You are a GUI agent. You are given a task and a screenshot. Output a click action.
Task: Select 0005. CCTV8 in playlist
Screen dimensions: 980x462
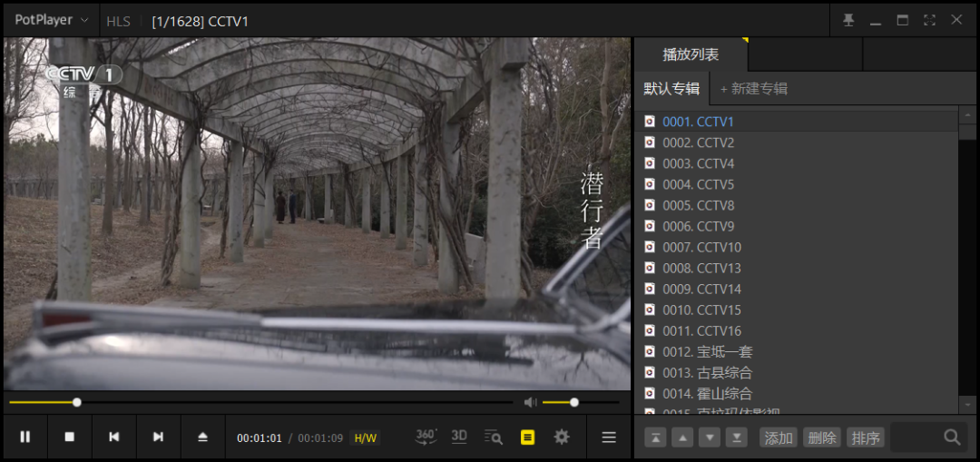(698, 205)
